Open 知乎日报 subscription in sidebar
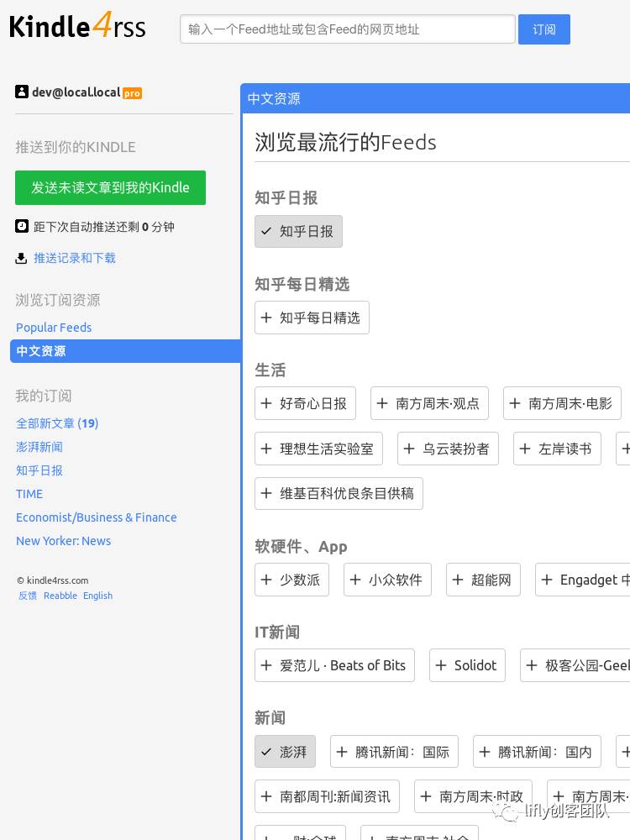This screenshot has height=840, width=630. pos(39,470)
